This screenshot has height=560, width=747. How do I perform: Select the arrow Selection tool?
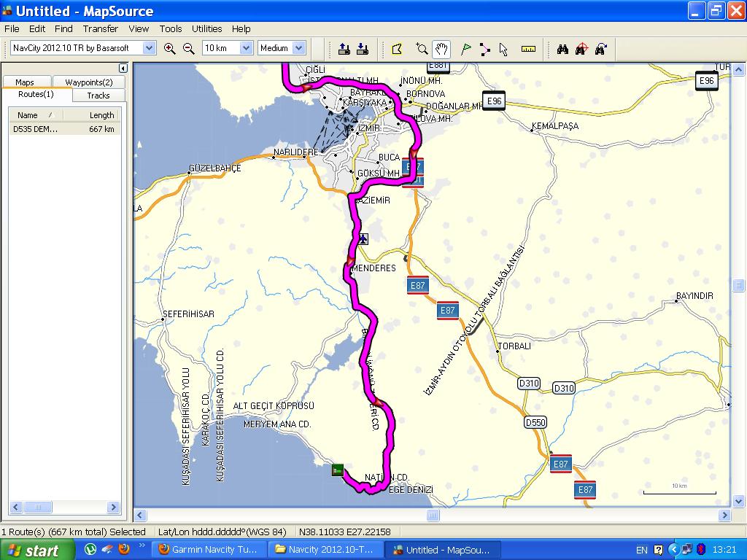[x=503, y=49]
